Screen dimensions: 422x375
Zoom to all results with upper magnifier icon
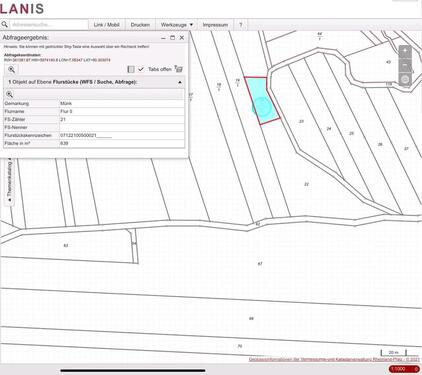pos(11,69)
